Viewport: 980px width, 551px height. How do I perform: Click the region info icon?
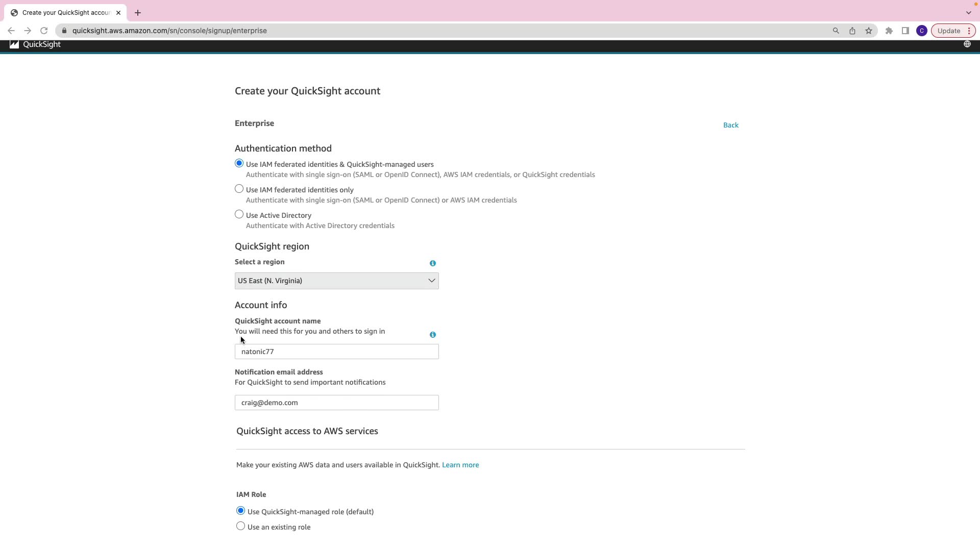coord(433,263)
